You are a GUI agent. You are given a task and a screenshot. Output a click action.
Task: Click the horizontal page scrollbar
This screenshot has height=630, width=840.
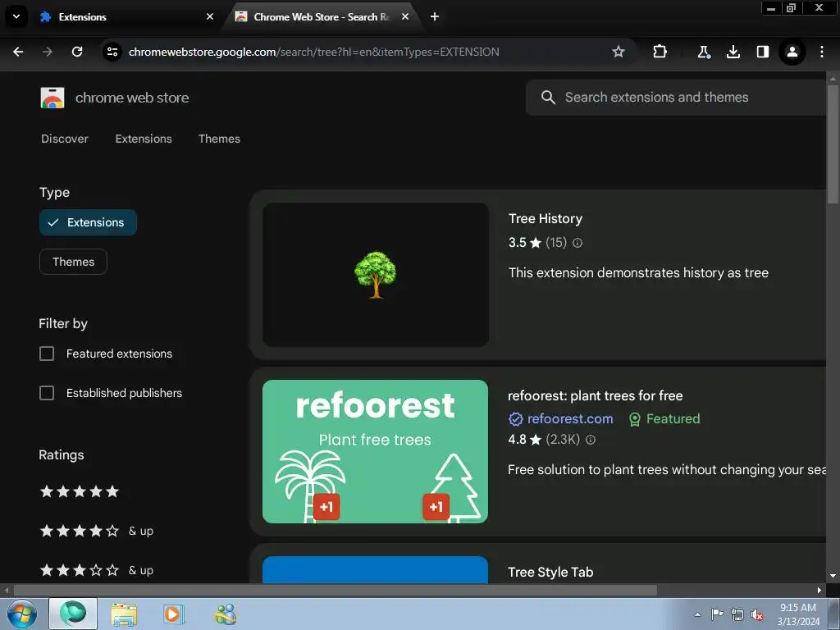[335, 590]
